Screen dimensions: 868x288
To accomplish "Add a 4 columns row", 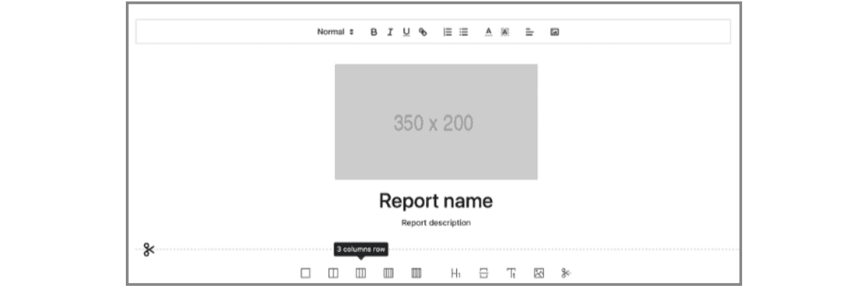I will (x=388, y=273).
